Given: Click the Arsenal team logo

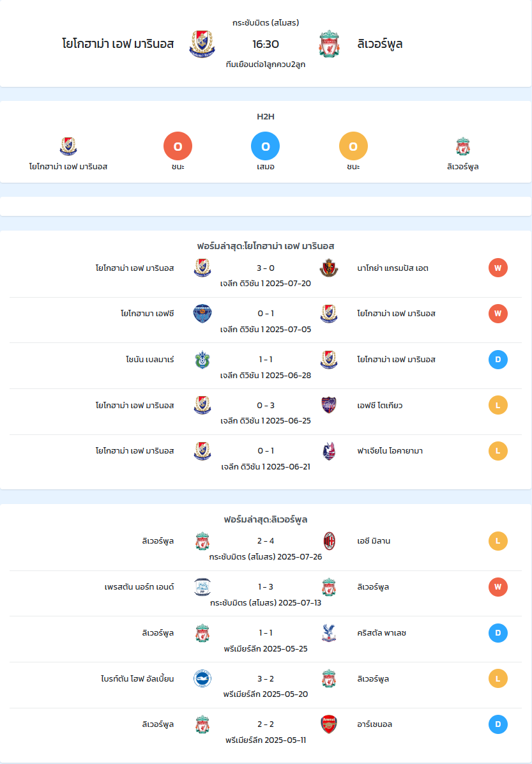Looking at the screenshot, I should 329,724.
